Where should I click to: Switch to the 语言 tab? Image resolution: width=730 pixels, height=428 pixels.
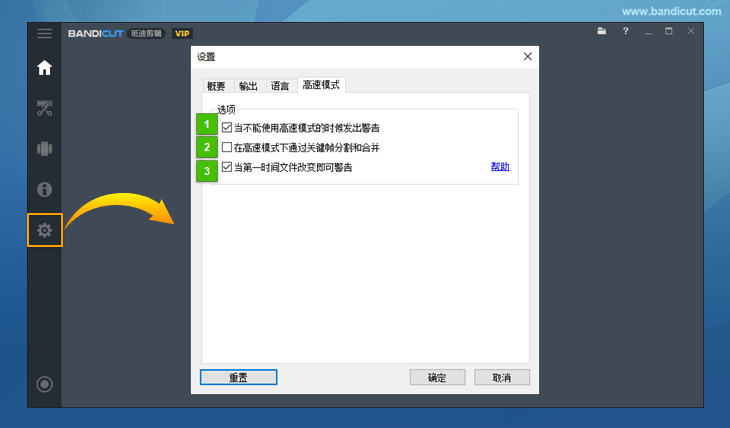tap(280, 86)
